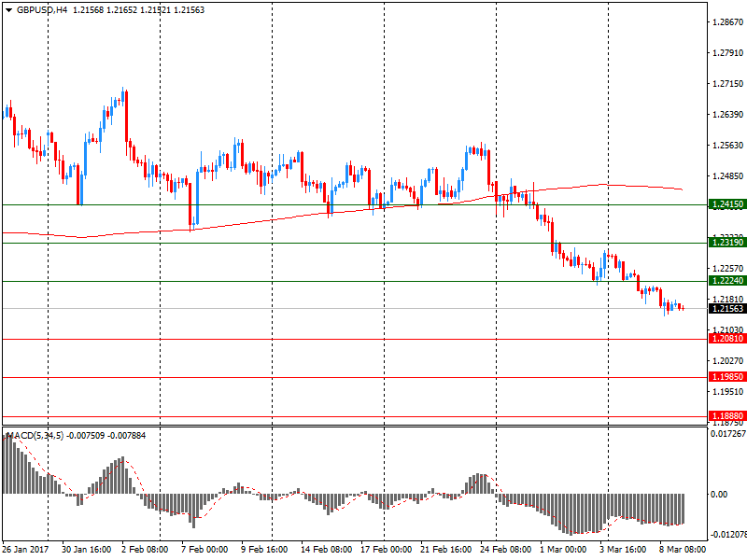Screen dimensions: 747x560
Task: Select the 2 Feb 08:00 time label
Action: pyautogui.click(x=145, y=549)
